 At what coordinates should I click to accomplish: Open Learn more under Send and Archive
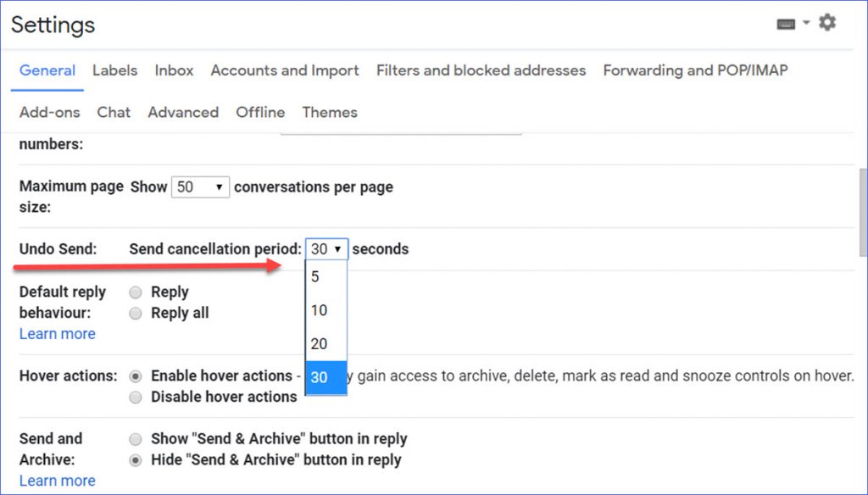pos(57,481)
